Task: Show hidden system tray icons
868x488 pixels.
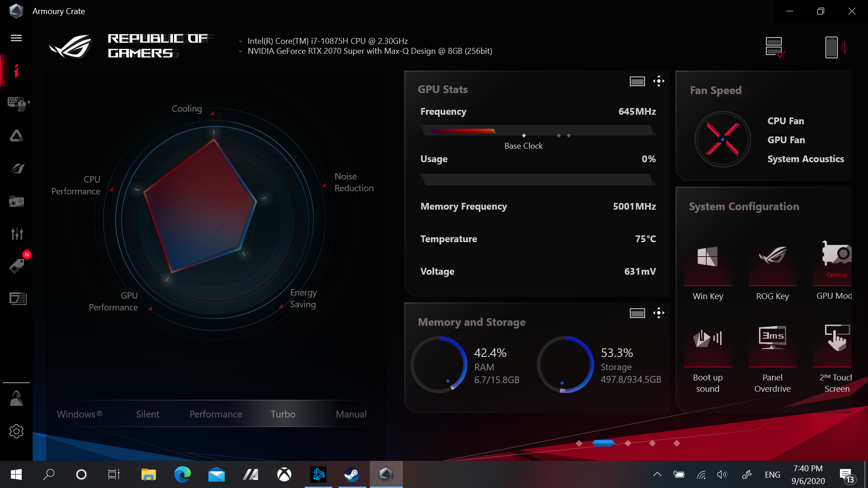Action: 657,474
